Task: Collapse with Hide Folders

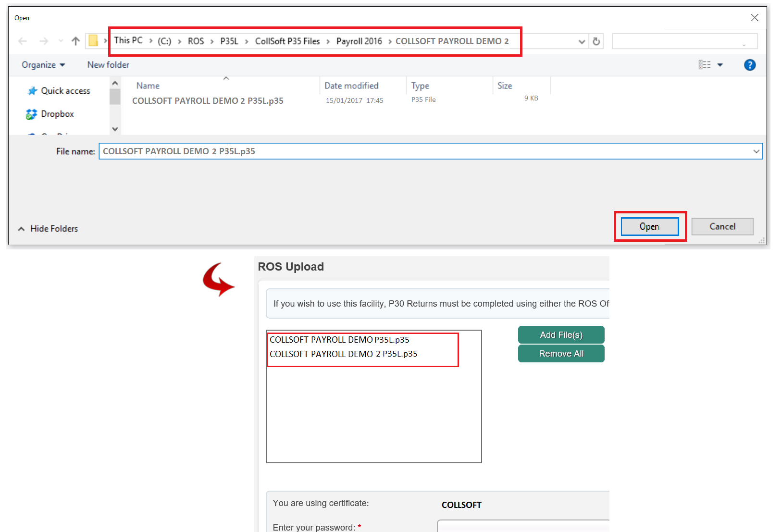Action: tap(48, 229)
